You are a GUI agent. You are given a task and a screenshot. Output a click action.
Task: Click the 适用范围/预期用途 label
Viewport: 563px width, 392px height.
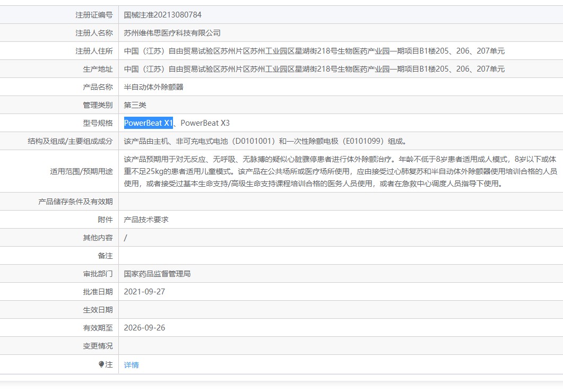pyautogui.click(x=81, y=171)
